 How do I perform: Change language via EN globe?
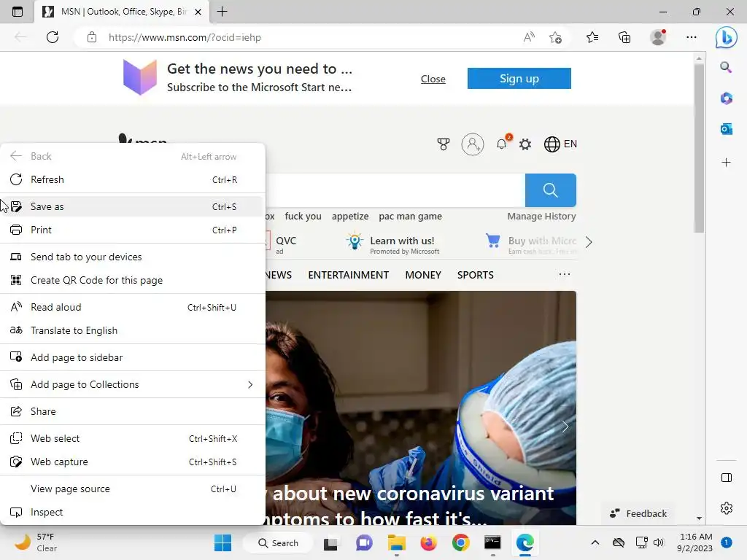tap(560, 144)
